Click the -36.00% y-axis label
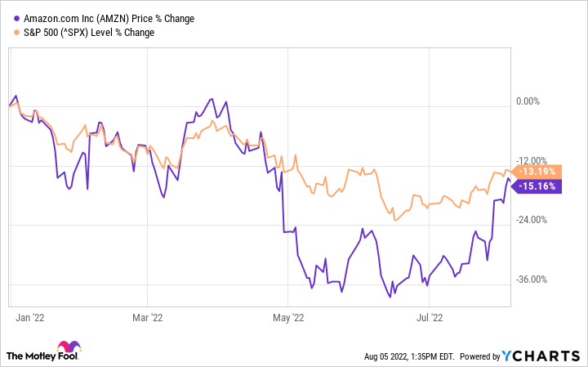The width and height of the screenshot is (588, 367). pos(532,280)
